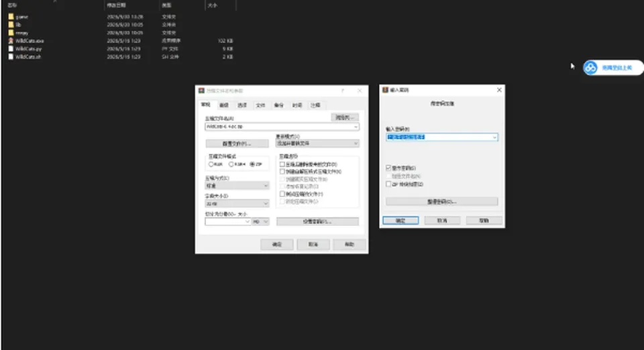The height and width of the screenshot is (350, 644).
Task: Select the "WildCats.sh" file name
Action: pos(28,56)
